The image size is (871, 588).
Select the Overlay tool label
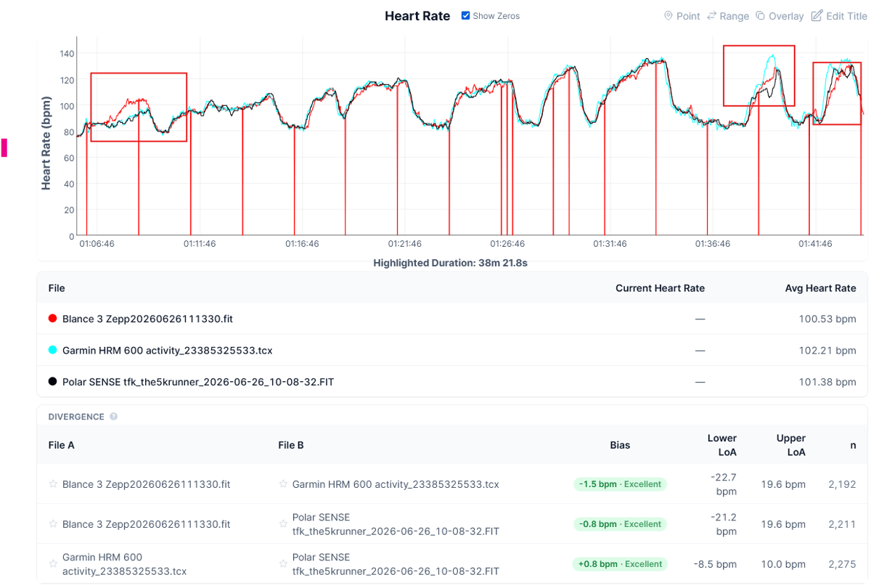[786, 16]
